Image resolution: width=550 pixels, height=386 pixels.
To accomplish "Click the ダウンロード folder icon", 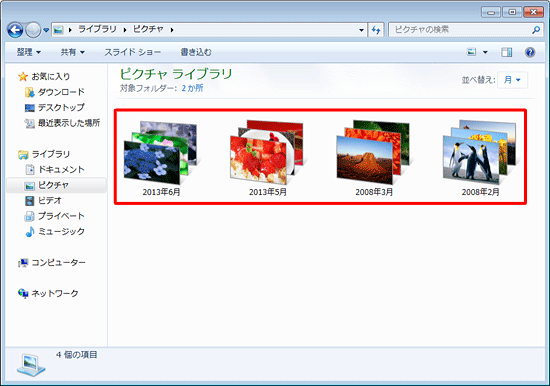I will coord(29,92).
